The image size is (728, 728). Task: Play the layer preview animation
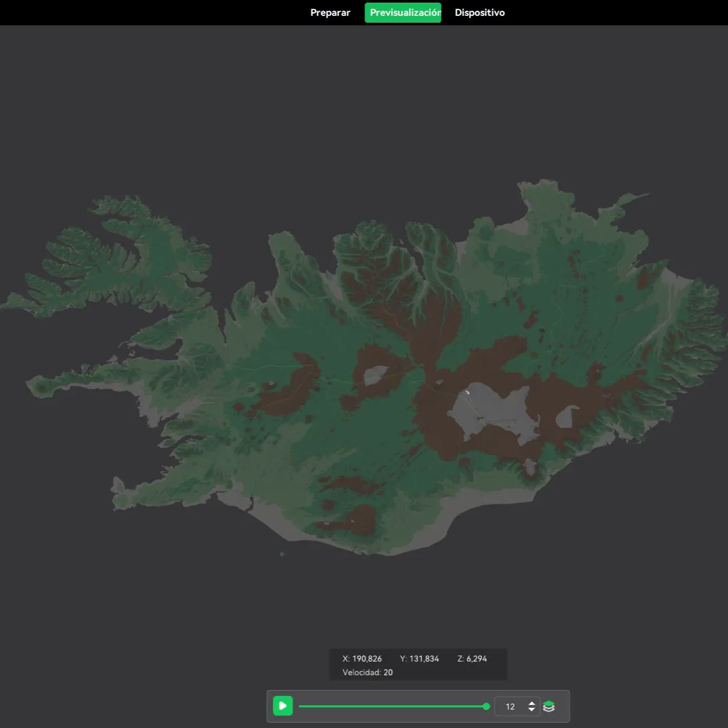tap(283, 706)
